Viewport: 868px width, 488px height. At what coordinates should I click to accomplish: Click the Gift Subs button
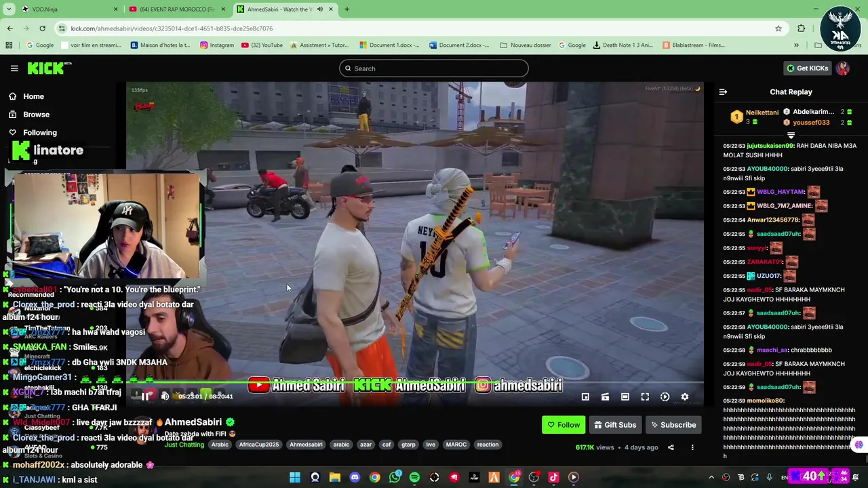(x=615, y=425)
